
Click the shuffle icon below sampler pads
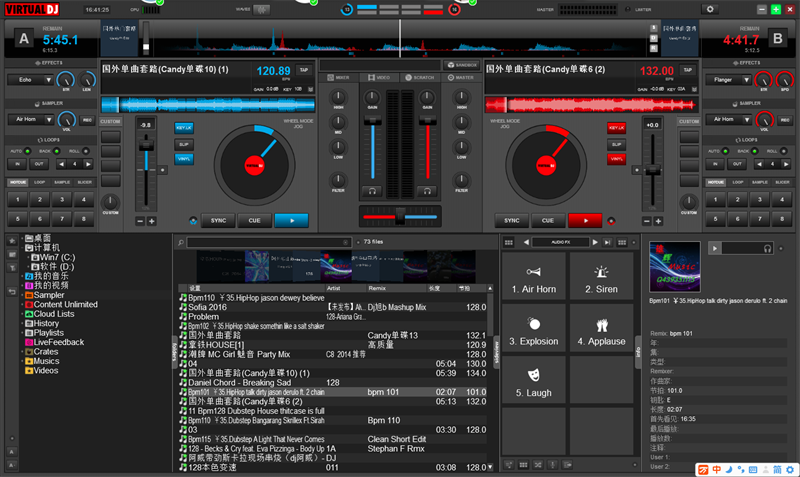538,465
